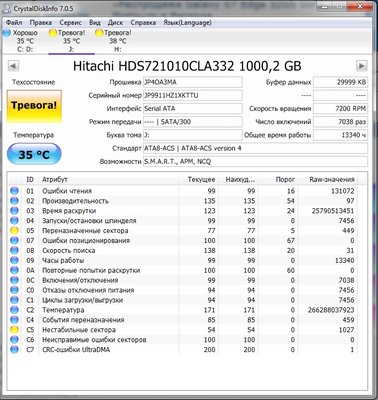Viewport: 378px width, 400px height.
Task: Click the yellow indicator for attribute C5
Action: click(x=14, y=330)
